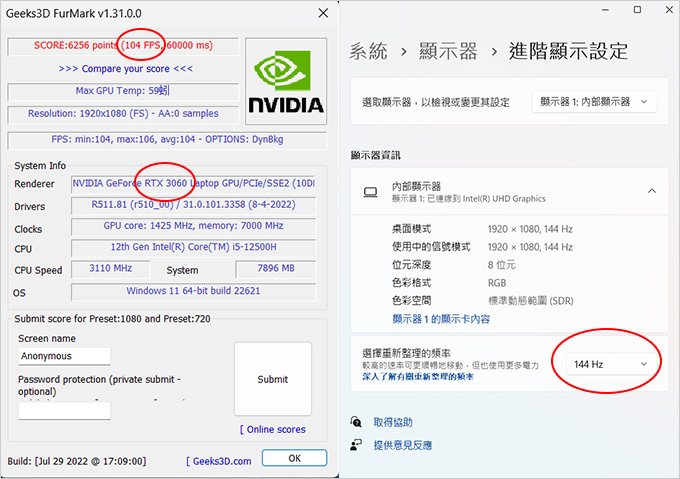Open the Online scores link
Viewport: 680px width, 479px height.
273,430
